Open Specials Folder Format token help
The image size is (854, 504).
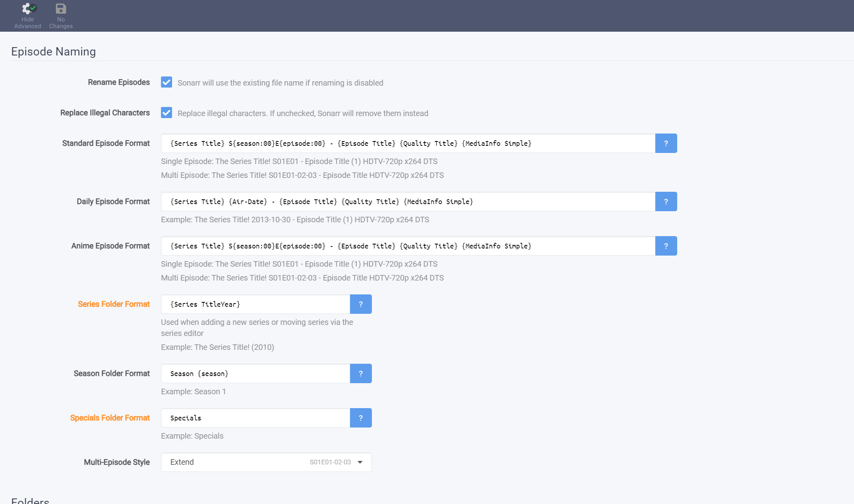360,418
